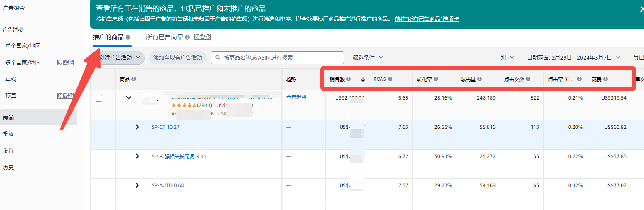Click info icon next to ROAS header
This screenshot has width=644, height=210.
click(390, 79)
